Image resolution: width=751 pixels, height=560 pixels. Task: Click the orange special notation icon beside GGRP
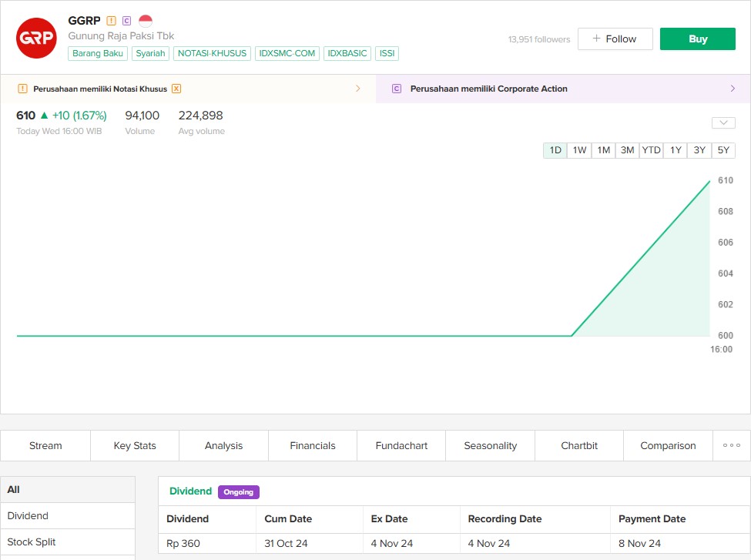pos(112,21)
